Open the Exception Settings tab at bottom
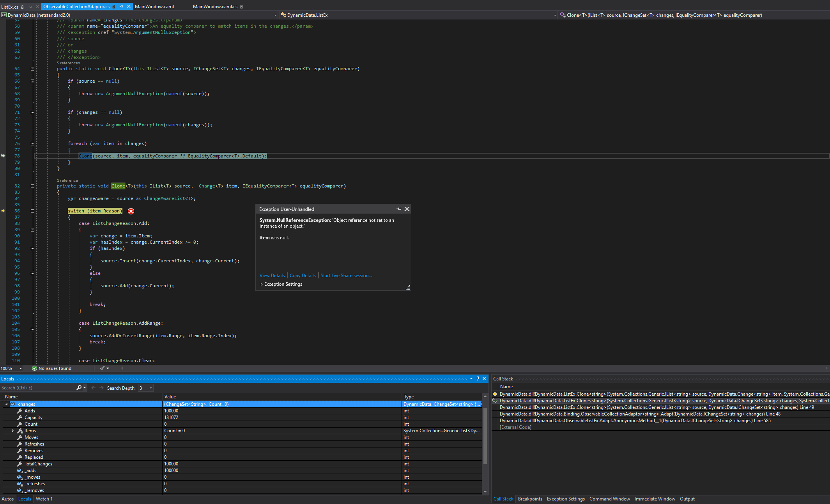This screenshot has width=830, height=504. coord(566,499)
